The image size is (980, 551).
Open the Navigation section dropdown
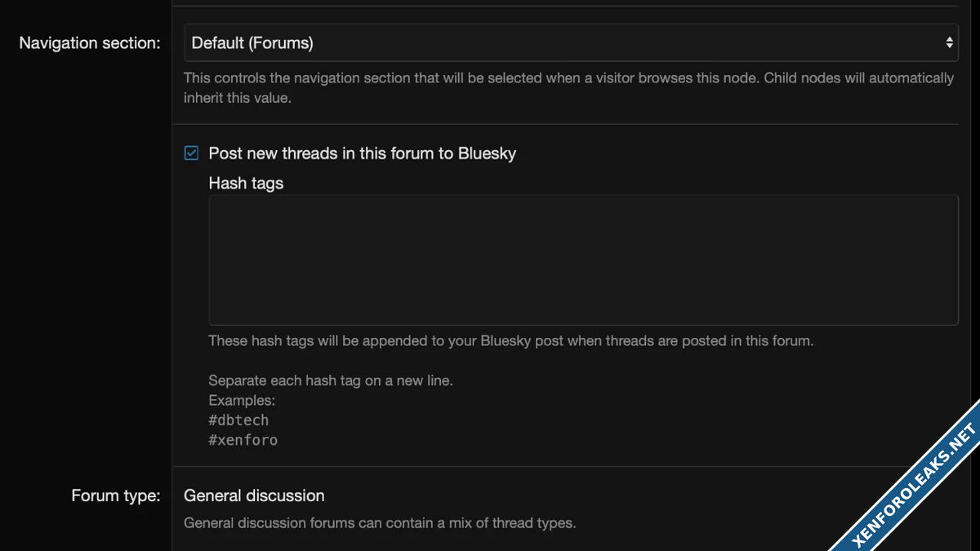click(570, 42)
